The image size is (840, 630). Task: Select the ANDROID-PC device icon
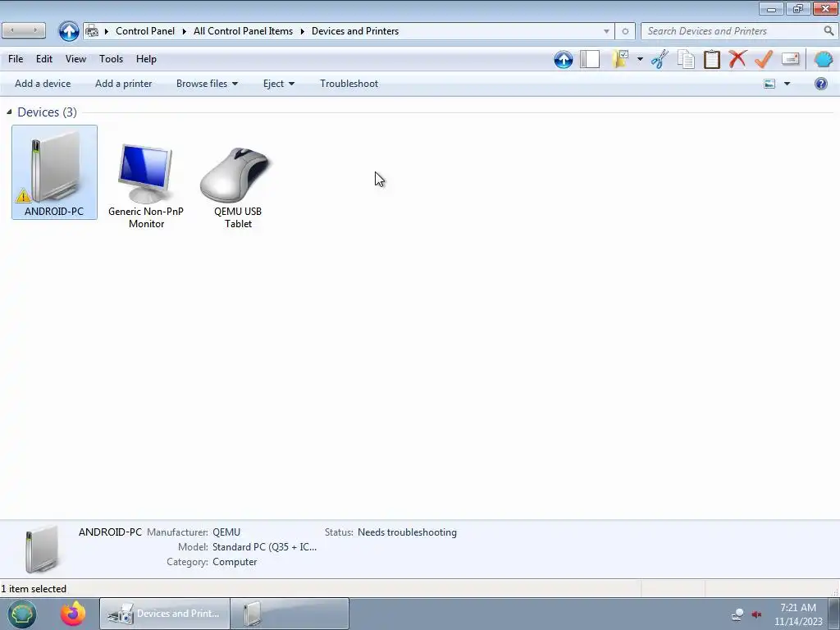point(54,172)
